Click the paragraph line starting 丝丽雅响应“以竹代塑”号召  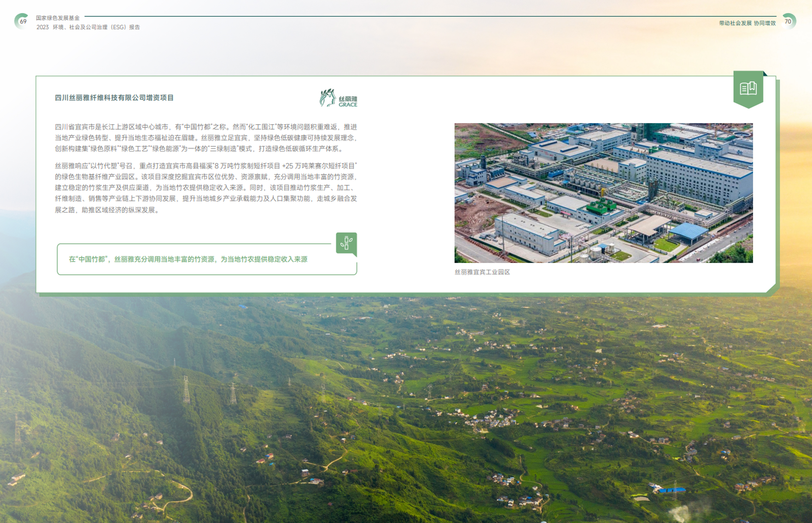click(206, 166)
